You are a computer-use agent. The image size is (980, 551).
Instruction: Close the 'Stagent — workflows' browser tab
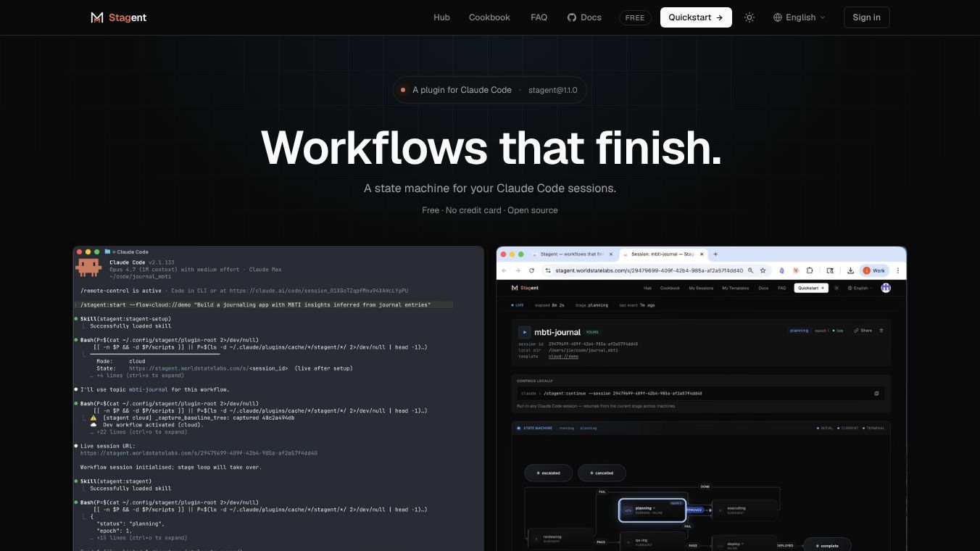[610, 254]
